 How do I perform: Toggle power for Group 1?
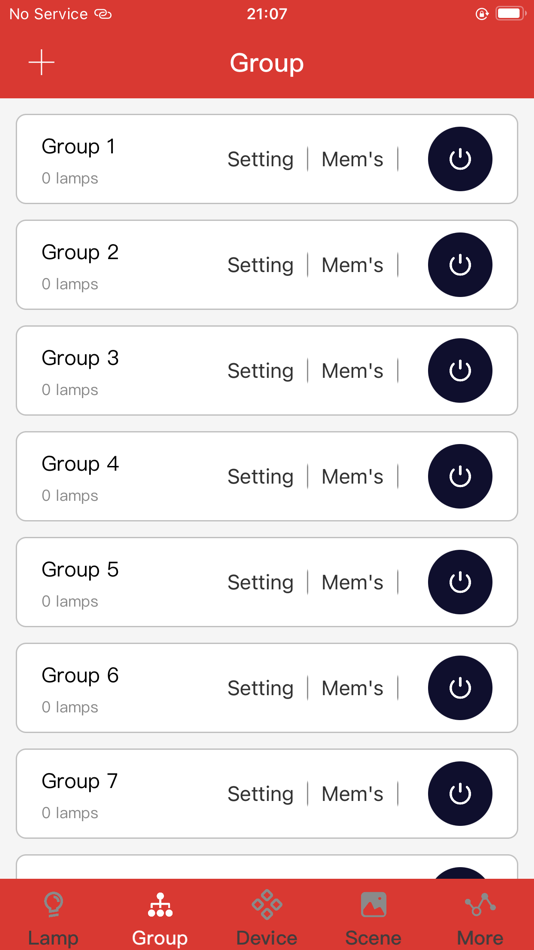[460, 159]
